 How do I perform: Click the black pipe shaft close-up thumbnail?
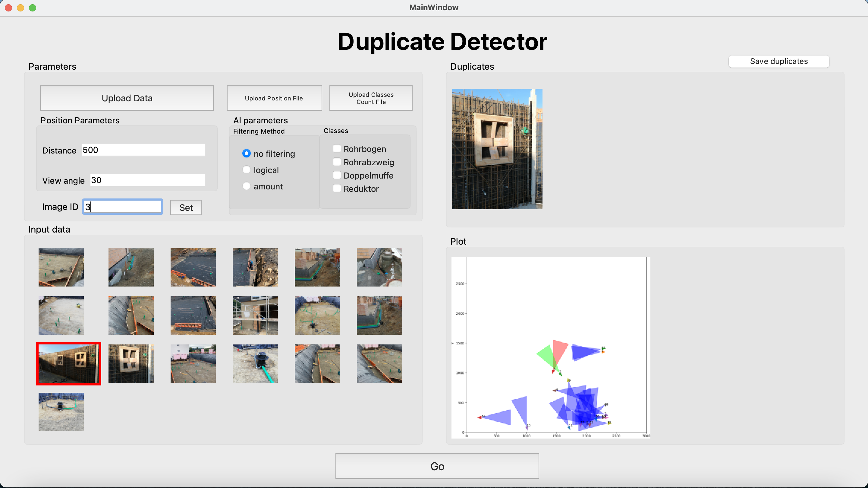click(x=255, y=363)
